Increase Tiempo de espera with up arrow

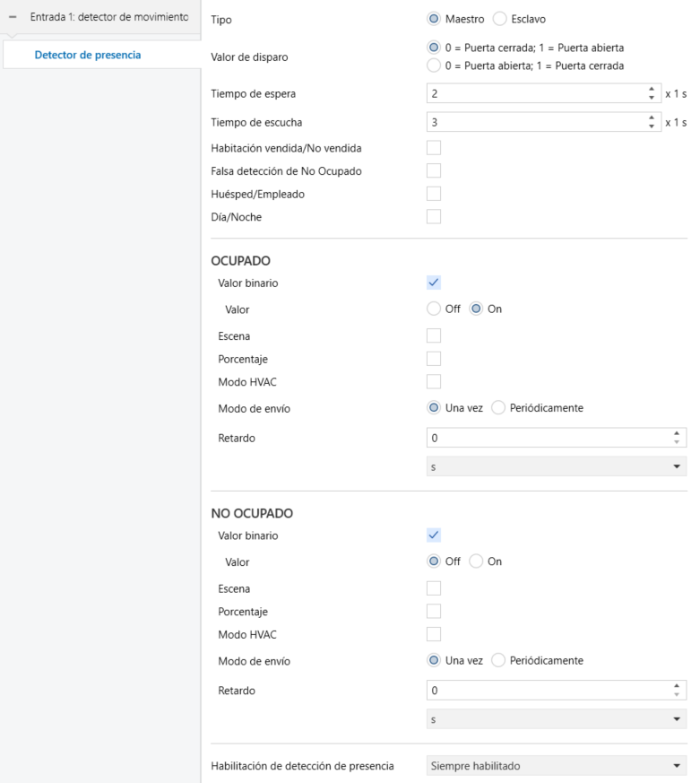pyautogui.click(x=652, y=89)
